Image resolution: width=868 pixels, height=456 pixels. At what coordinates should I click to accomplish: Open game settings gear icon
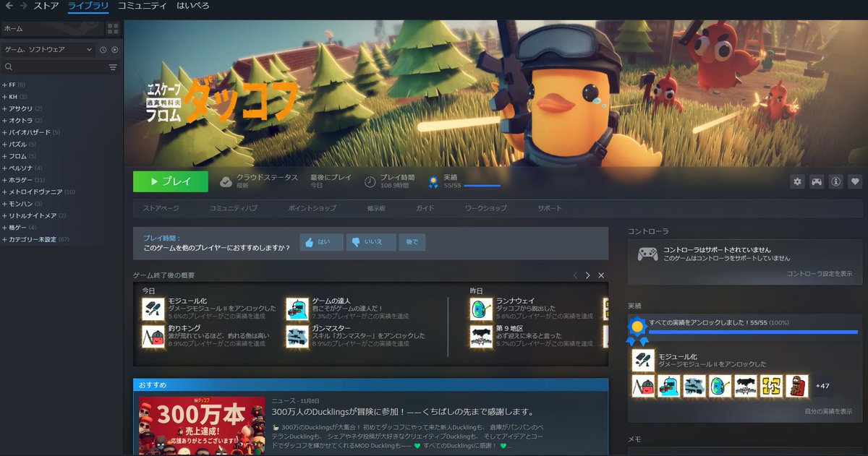coord(797,181)
